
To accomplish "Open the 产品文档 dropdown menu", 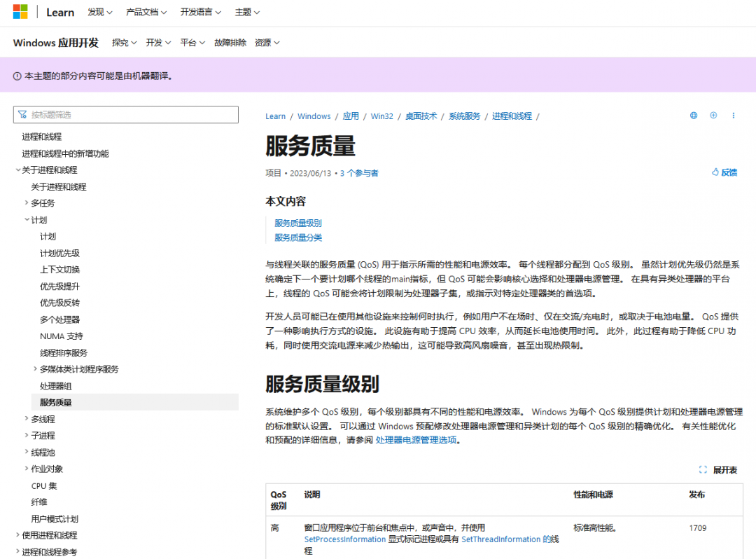I will 146,12.
